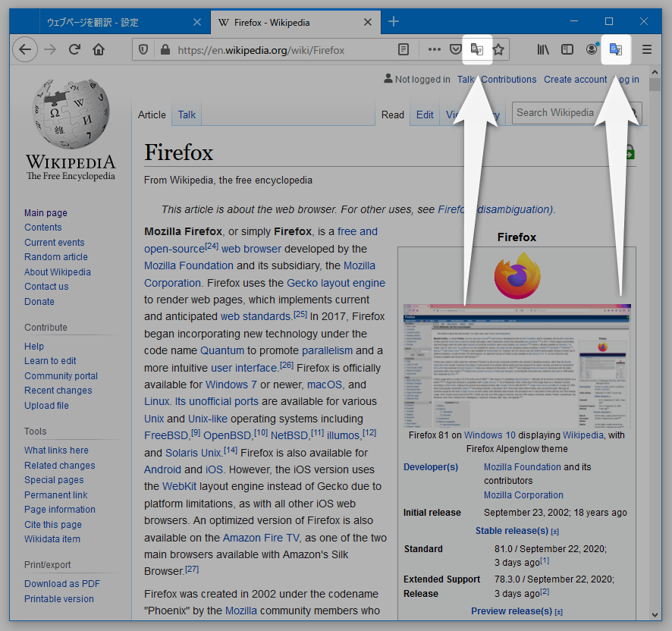The image size is (672, 631).
Task: Open a new tab with plus
Action: tap(394, 21)
